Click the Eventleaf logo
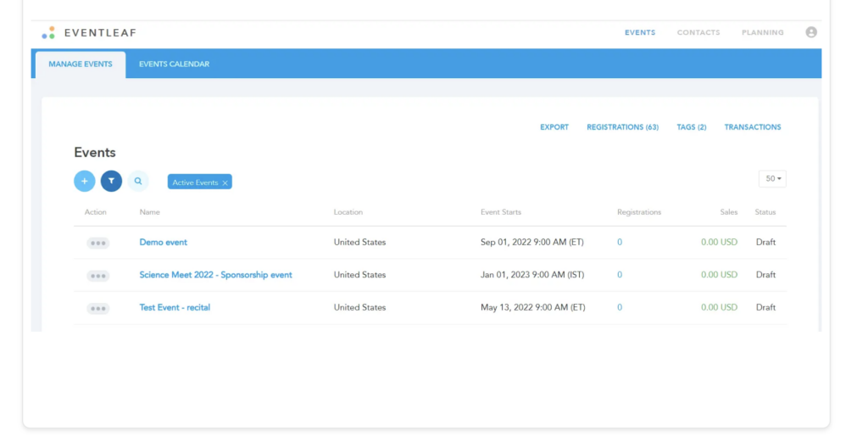Screen dimensions: 868x437 point(88,33)
